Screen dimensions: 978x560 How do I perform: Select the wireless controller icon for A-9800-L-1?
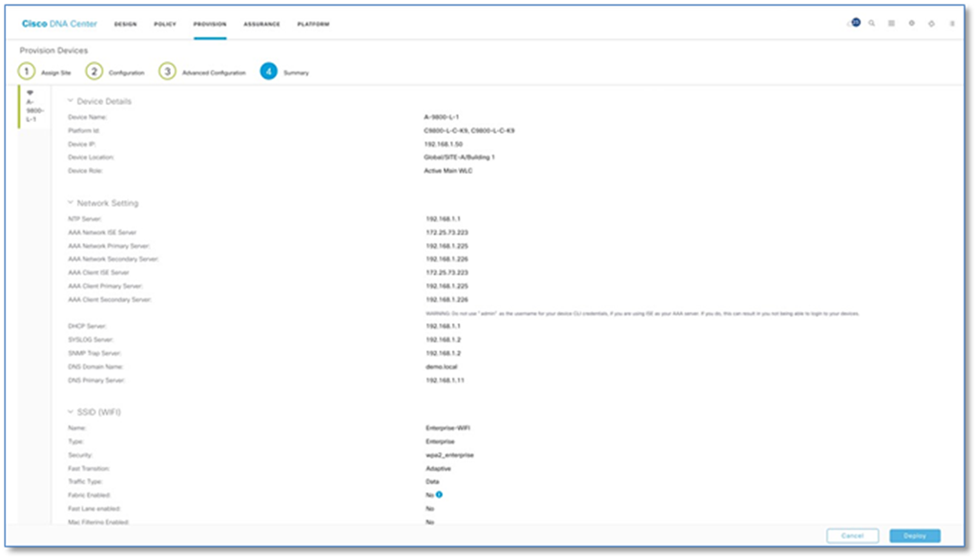30,93
